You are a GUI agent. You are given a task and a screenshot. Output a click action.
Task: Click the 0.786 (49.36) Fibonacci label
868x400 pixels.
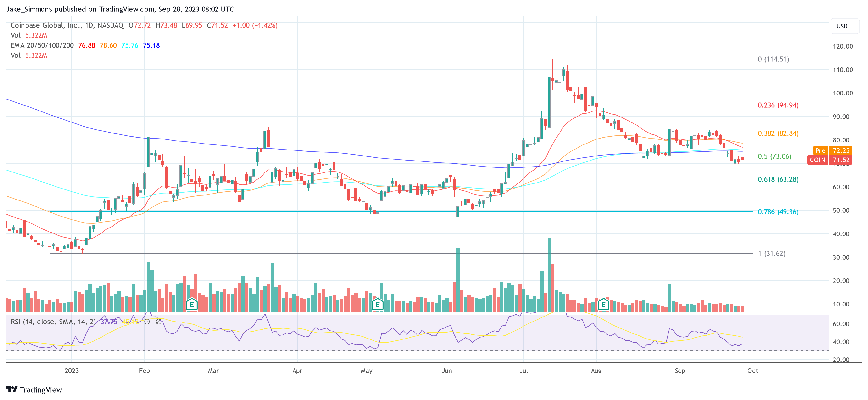pos(778,212)
